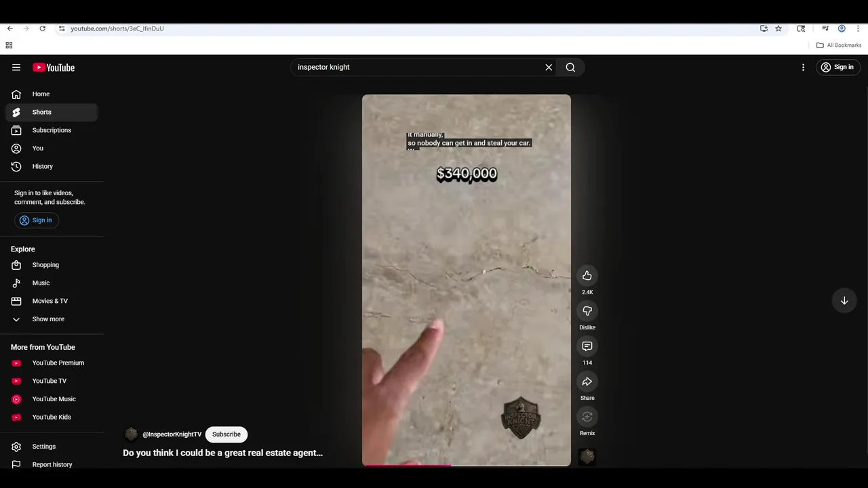The width and height of the screenshot is (868, 488).
Task: Click the sound thumbnail below Remix
Action: point(587,457)
